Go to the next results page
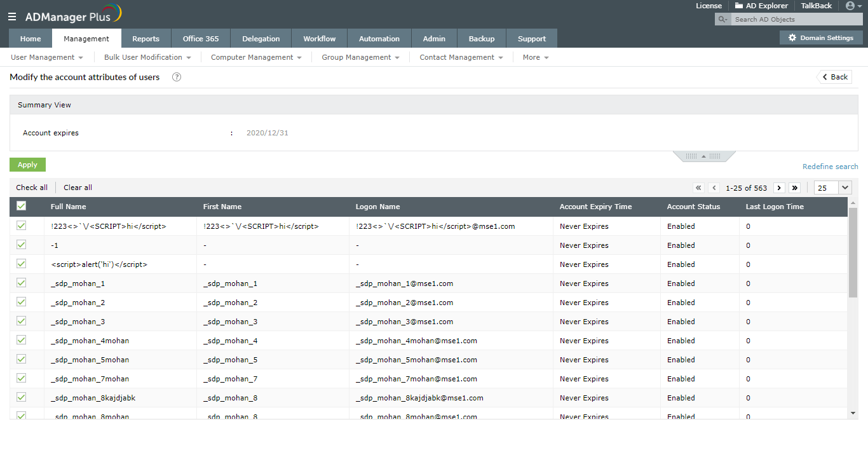868x464 pixels. [x=779, y=188]
